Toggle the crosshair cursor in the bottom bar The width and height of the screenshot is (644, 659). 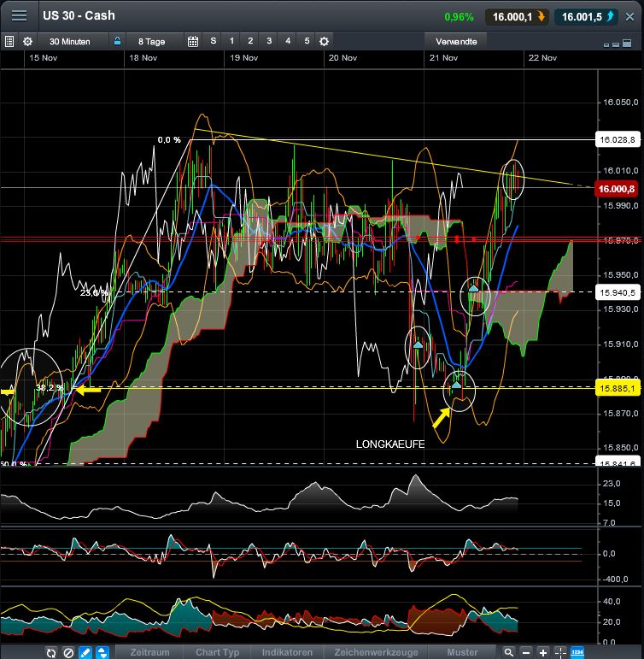click(560, 652)
